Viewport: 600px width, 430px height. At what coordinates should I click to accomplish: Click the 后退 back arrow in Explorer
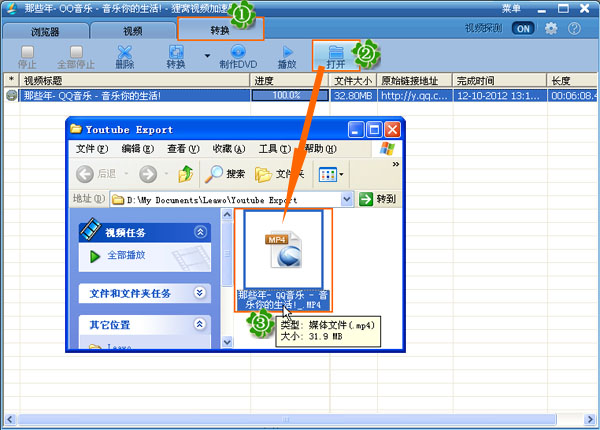[x=85, y=174]
